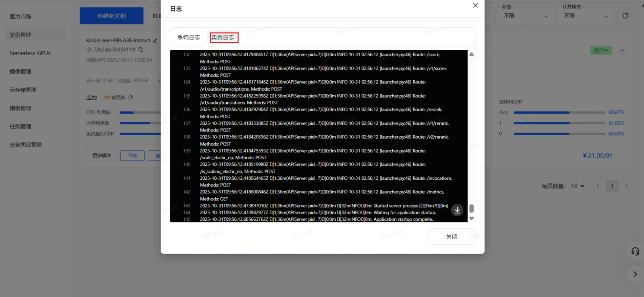
Task: Close the log dialog with X icon
Action: click(475, 5)
